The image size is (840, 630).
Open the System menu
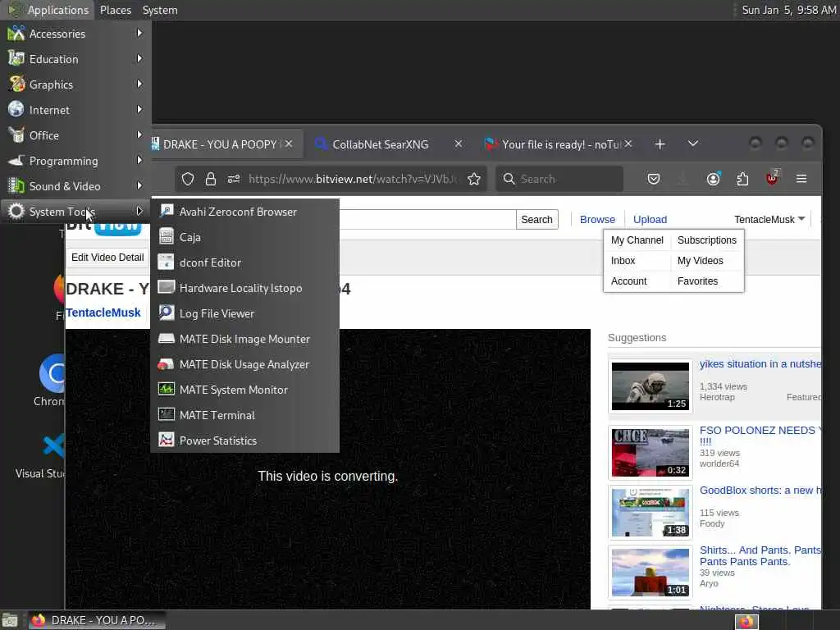[160, 10]
